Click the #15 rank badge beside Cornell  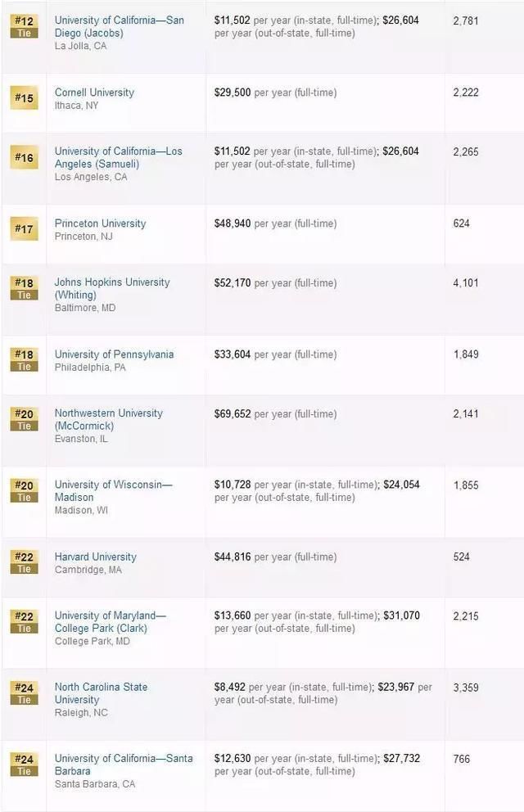(x=24, y=98)
